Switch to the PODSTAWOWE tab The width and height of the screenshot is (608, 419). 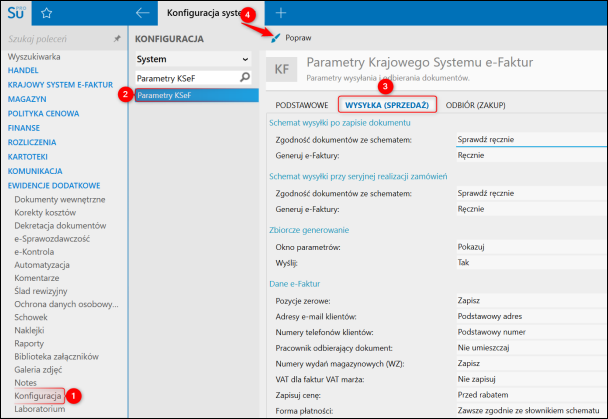(302, 105)
